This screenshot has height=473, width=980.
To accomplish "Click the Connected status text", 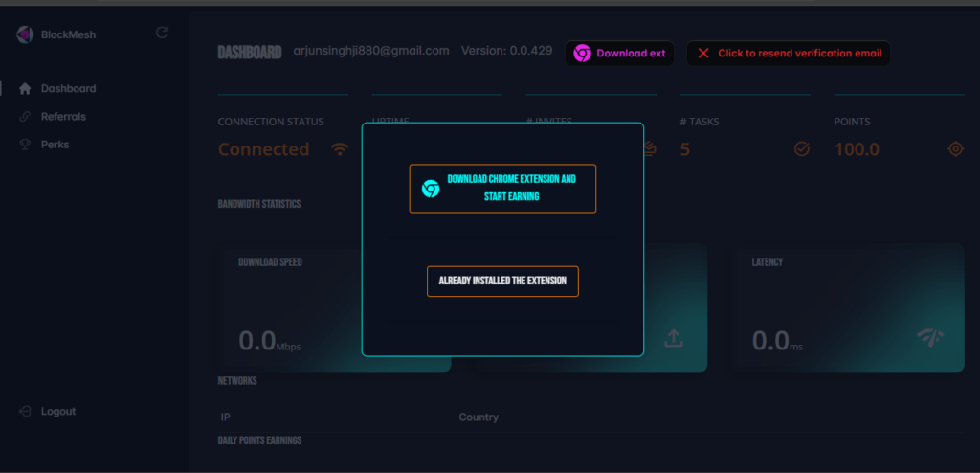I will pyautogui.click(x=264, y=149).
